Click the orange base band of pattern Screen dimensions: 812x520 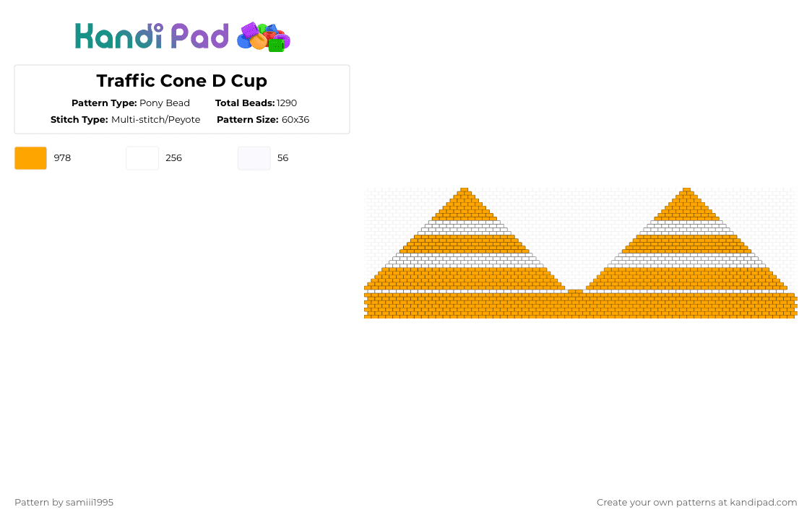(581, 305)
